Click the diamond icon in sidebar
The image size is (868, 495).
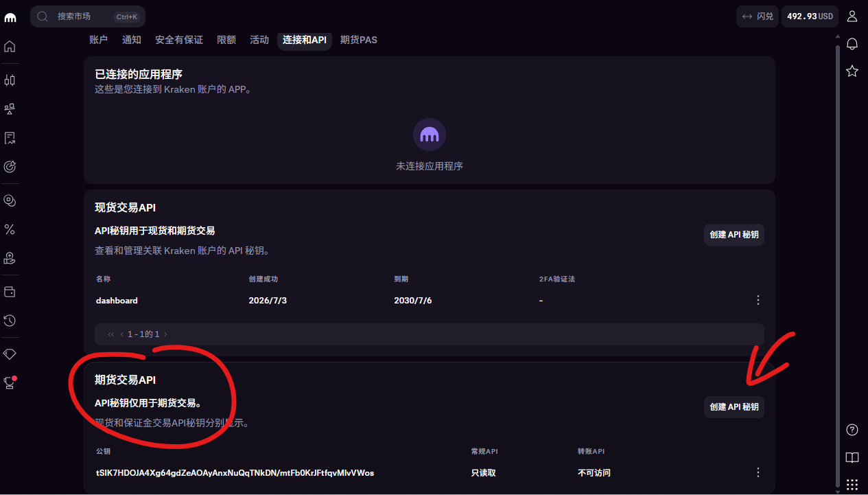[x=10, y=354]
